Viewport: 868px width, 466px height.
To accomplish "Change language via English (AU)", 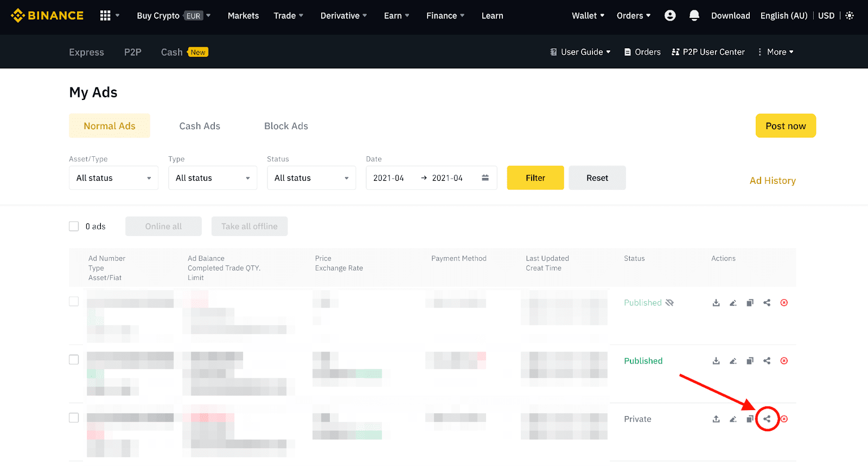I will click(x=784, y=16).
